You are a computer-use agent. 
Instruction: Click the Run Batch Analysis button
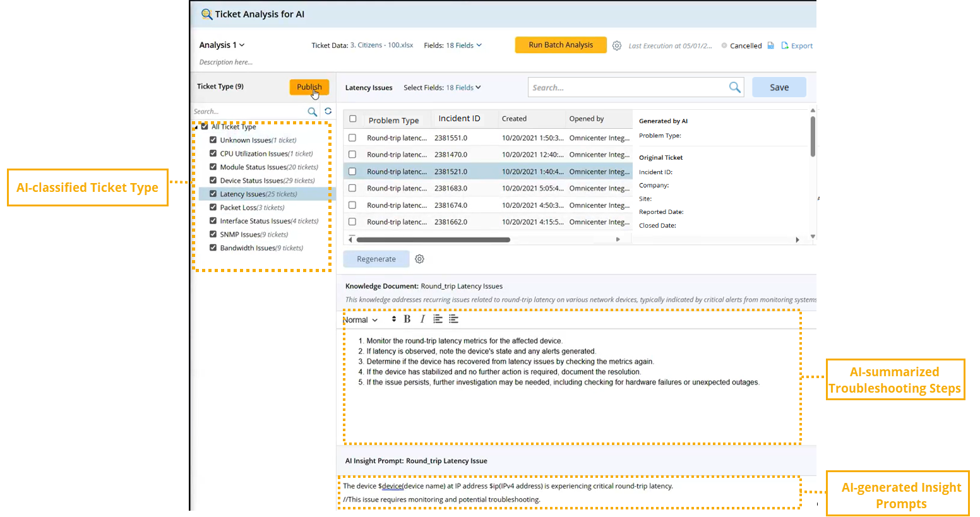pos(561,45)
